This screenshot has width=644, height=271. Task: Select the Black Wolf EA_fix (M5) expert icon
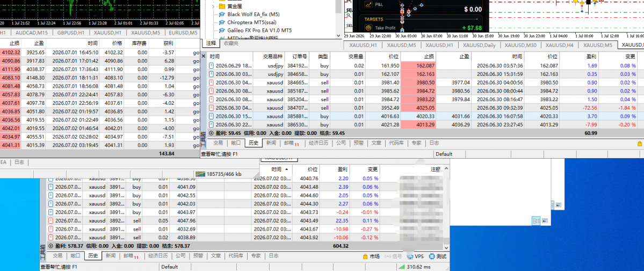[222, 15]
